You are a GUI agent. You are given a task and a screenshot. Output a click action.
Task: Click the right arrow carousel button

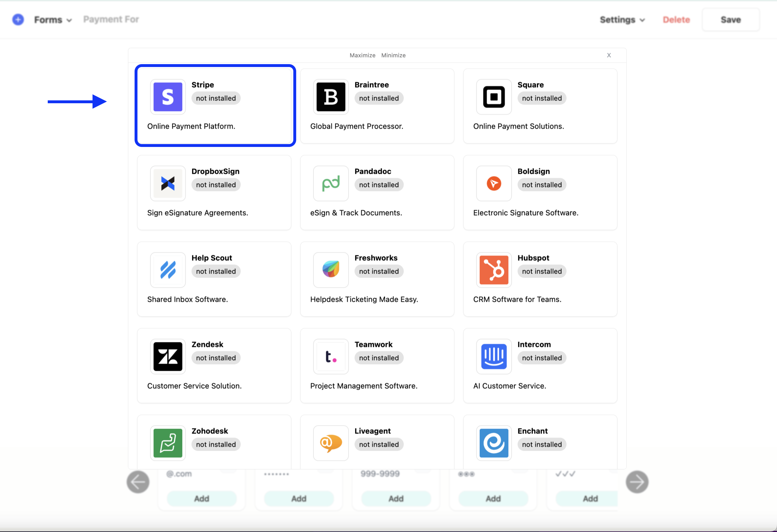(637, 482)
